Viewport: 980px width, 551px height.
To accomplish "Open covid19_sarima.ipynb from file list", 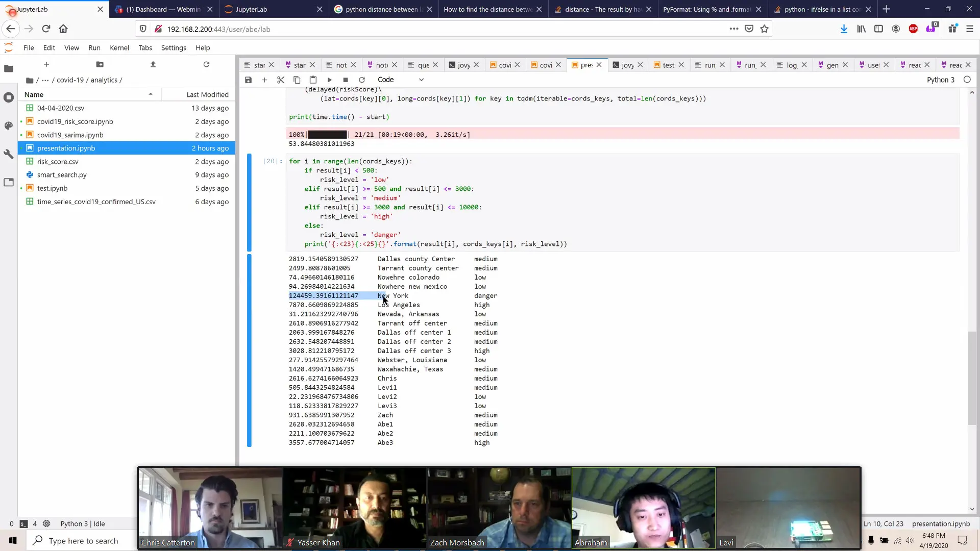I will point(70,135).
